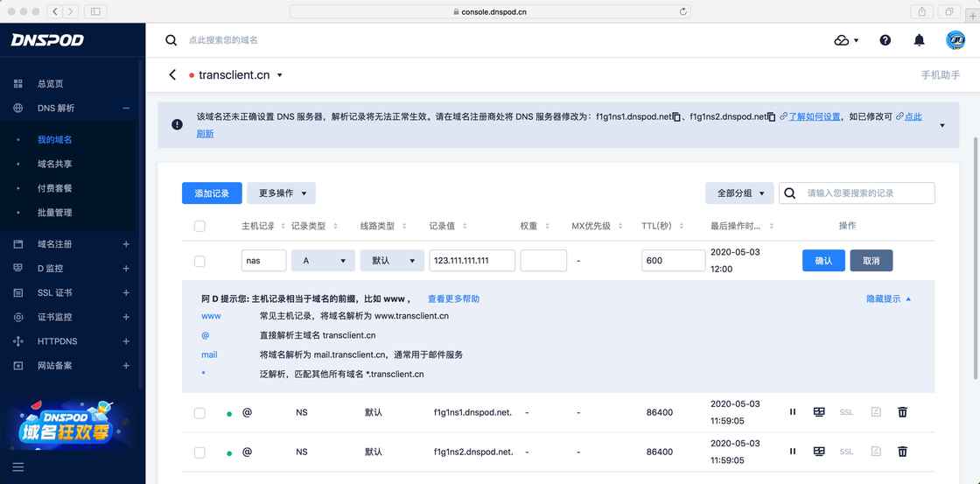Open the record type dropdown showing A
The width and height of the screenshot is (980, 484).
(323, 261)
